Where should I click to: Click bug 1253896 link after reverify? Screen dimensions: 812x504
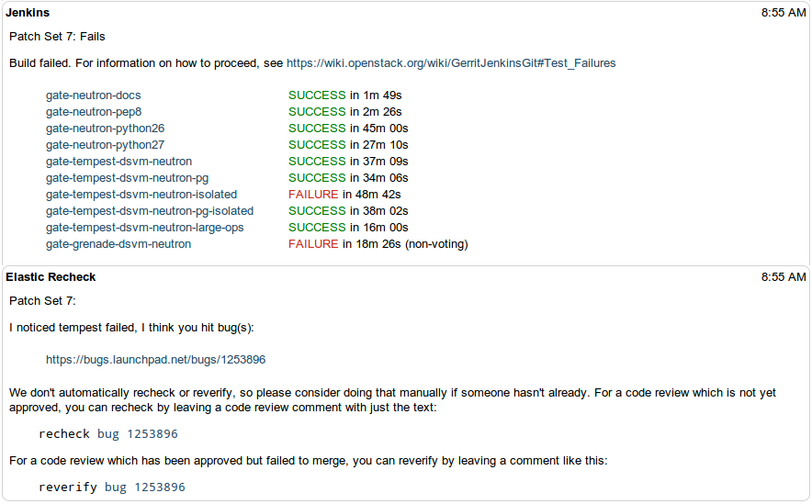click(x=144, y=487)
